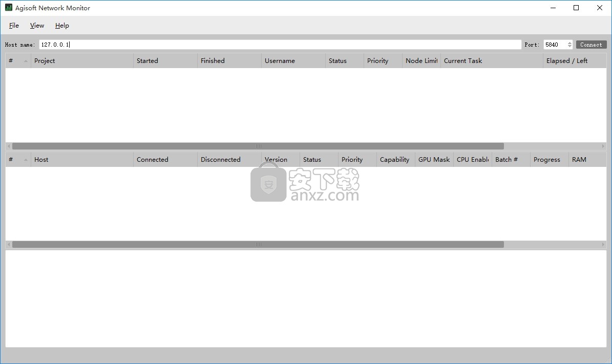Sort nodes by Status column header

[x=319, y=160]
